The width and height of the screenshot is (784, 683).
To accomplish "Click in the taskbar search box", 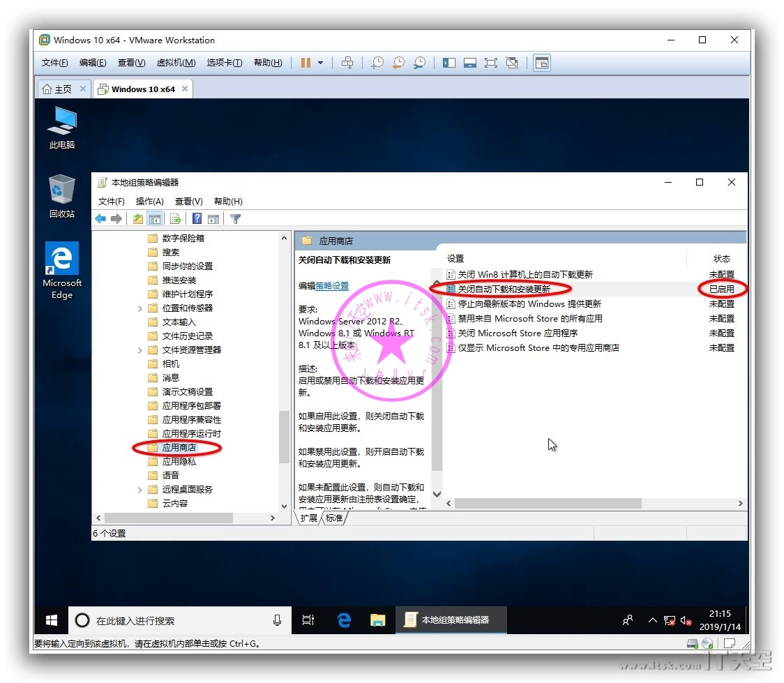I will [179, 620].
